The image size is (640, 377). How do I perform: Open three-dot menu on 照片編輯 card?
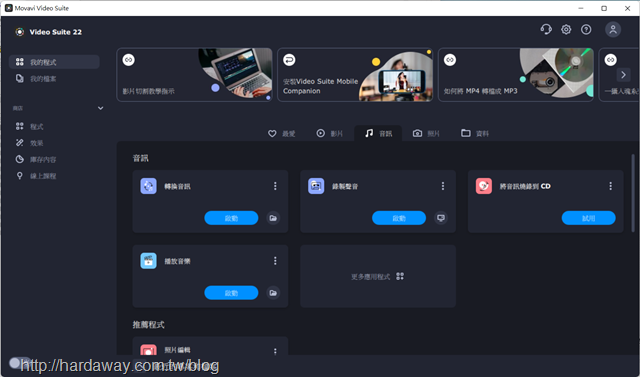[x=275, y=351]
